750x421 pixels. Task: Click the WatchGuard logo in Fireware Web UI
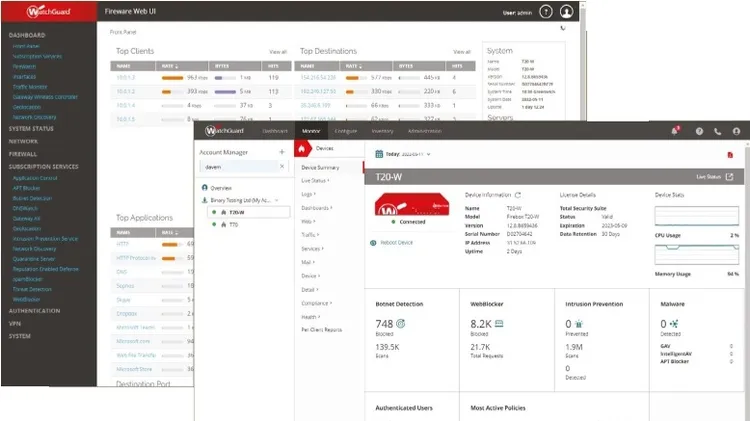pyautogui.click(x=48, y=11)
